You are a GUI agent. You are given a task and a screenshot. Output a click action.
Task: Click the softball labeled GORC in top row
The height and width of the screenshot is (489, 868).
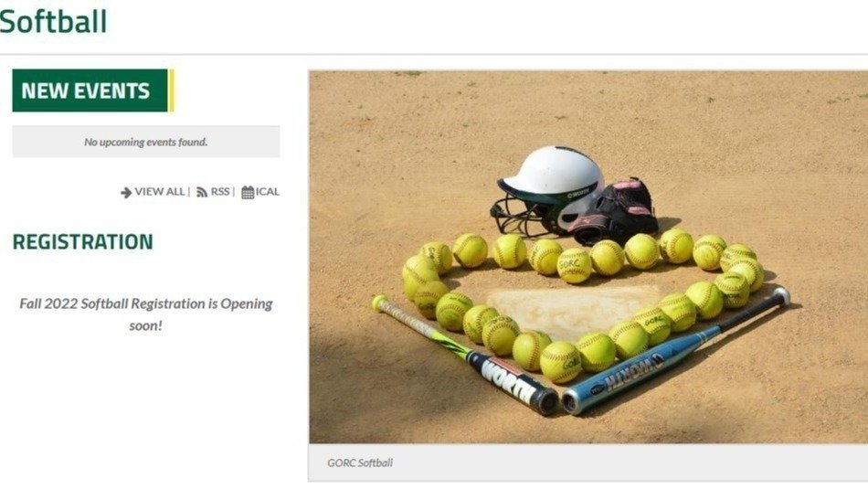[574, 266]
